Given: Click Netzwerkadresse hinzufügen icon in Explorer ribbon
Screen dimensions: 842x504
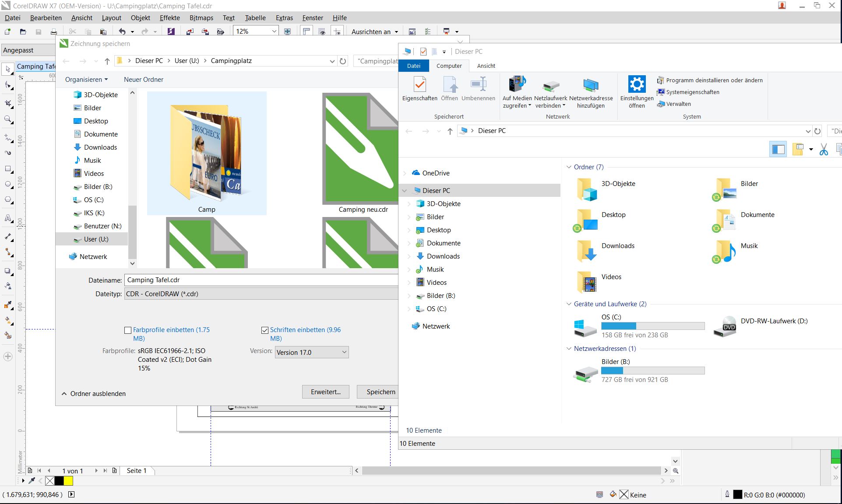Looking at the screenshot, I should coord(591,93).
